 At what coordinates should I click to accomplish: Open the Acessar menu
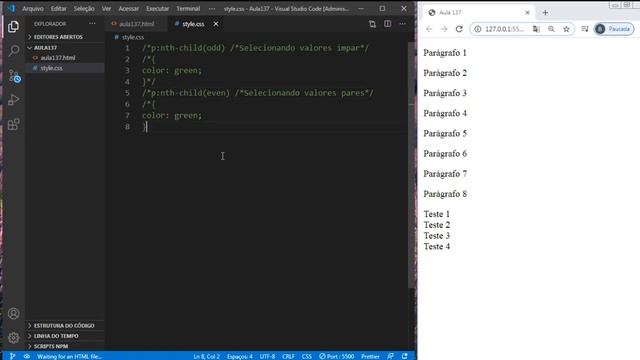(x=129, y=8)
